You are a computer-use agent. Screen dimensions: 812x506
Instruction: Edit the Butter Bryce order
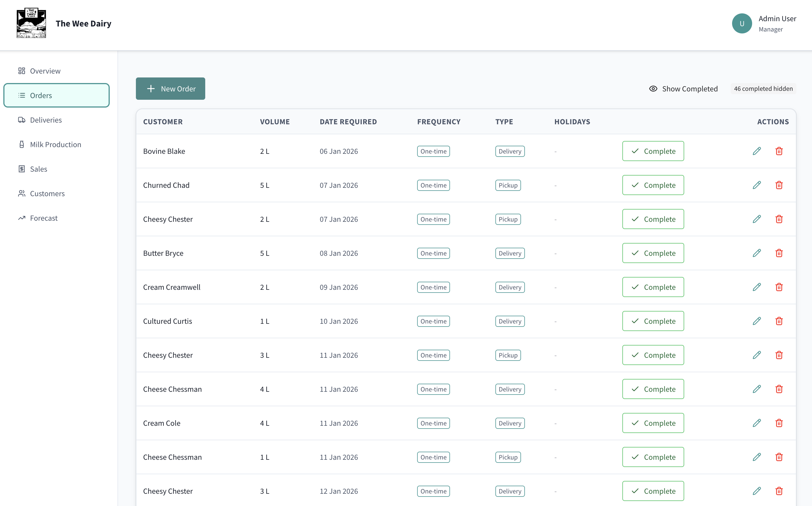[757, 253]
